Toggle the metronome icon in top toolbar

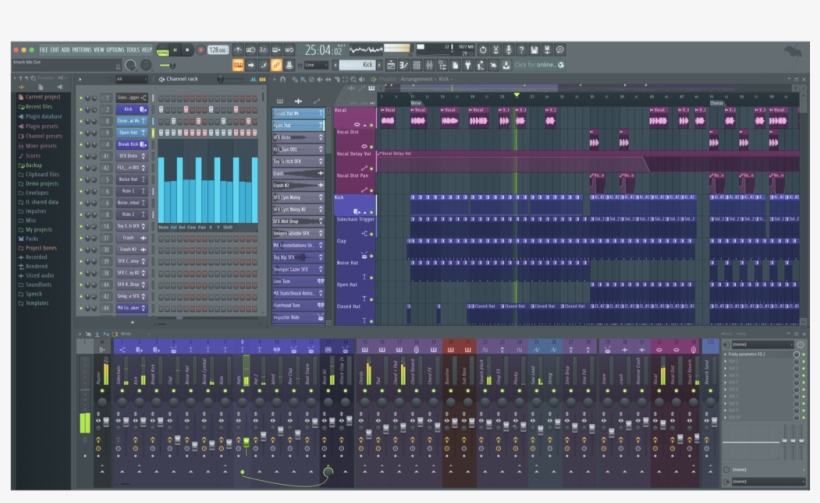tap(238, 50)
